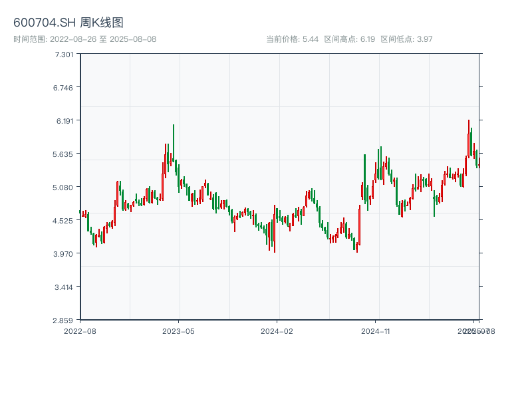Click y-axis value 7.301

pyautogui.click(x=64, y=55)
